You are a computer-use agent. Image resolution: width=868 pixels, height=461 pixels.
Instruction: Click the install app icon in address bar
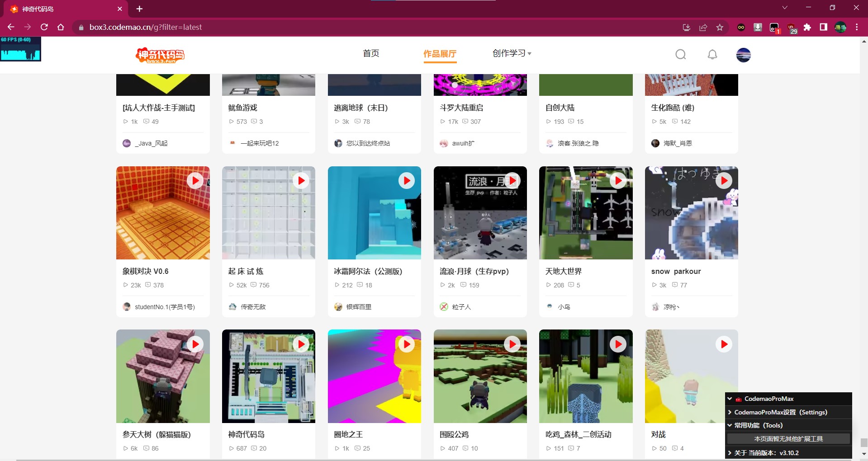pos(686,28)
